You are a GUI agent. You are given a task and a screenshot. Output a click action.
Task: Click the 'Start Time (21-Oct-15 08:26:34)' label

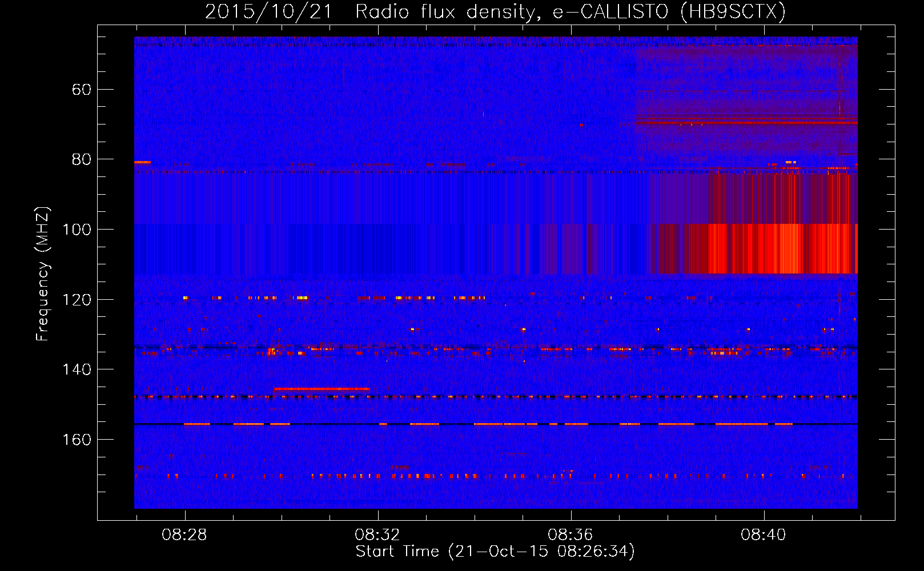(495, 552)
